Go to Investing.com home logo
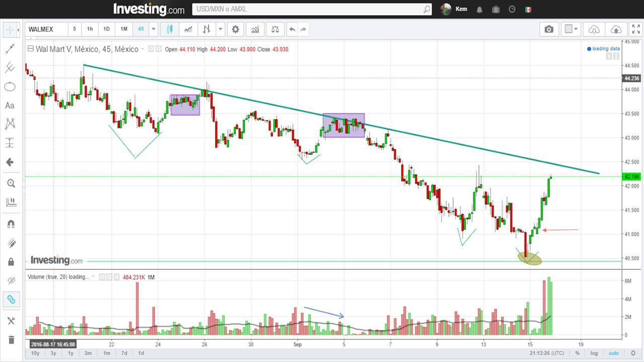The height and width of the screenshot is (362, 644). pos(149,9)
